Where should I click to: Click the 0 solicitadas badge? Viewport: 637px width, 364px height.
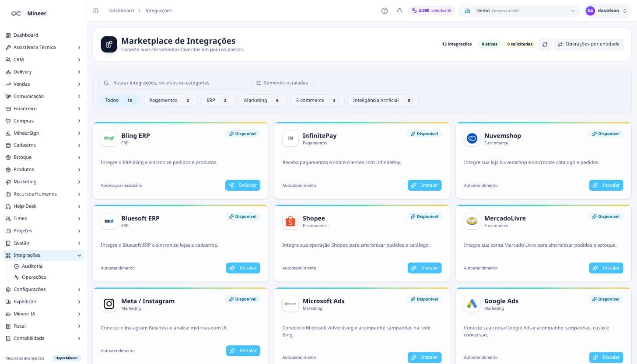[520, 44]
